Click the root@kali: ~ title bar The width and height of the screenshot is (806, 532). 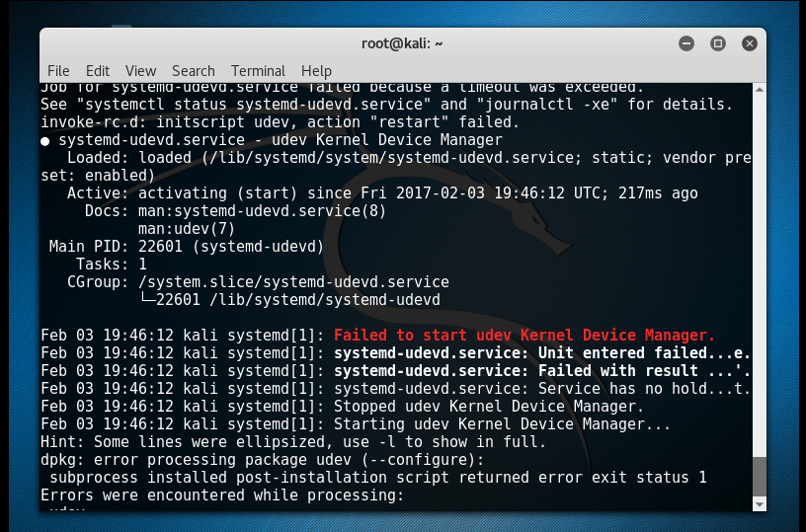(x=402, y=43)
